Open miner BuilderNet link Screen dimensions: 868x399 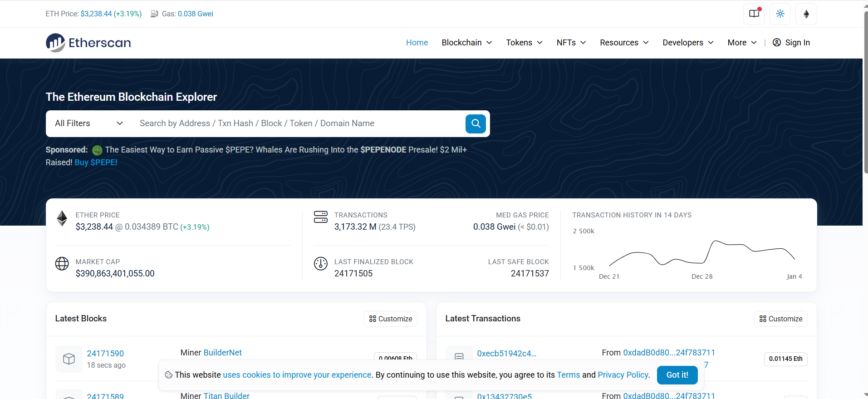(x=223, y=352)
